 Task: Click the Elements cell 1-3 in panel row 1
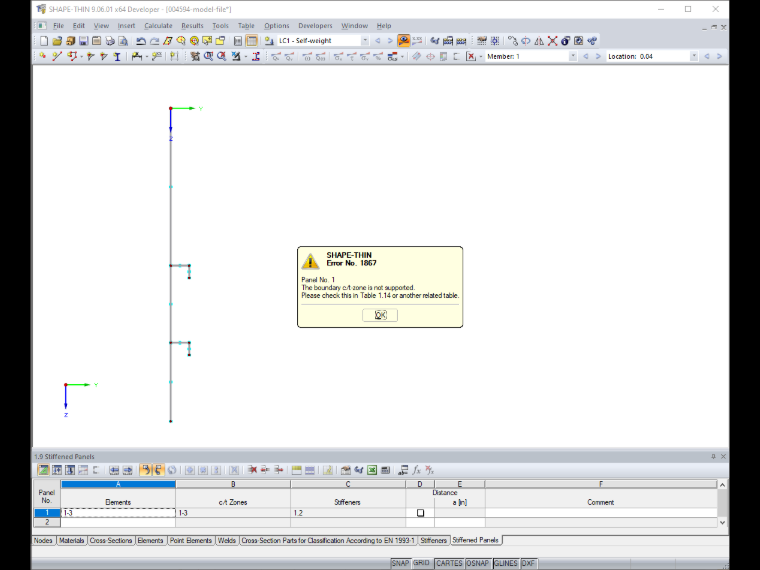tap(118, 513)
